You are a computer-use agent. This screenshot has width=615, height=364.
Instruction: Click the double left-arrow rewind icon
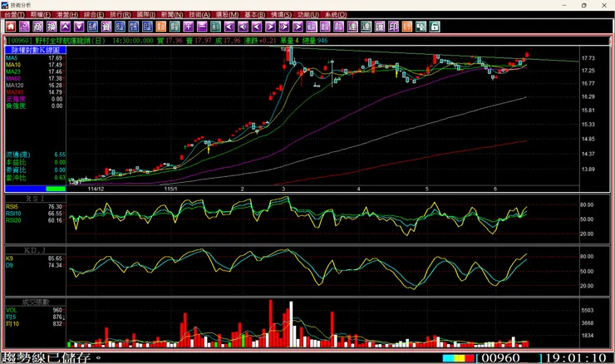pos(243,27)
